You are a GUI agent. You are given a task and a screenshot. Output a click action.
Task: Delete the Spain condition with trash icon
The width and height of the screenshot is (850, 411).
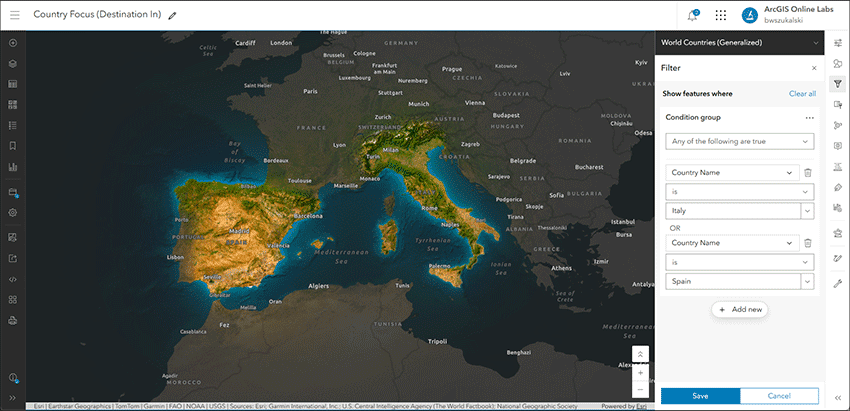click(808, 243)
